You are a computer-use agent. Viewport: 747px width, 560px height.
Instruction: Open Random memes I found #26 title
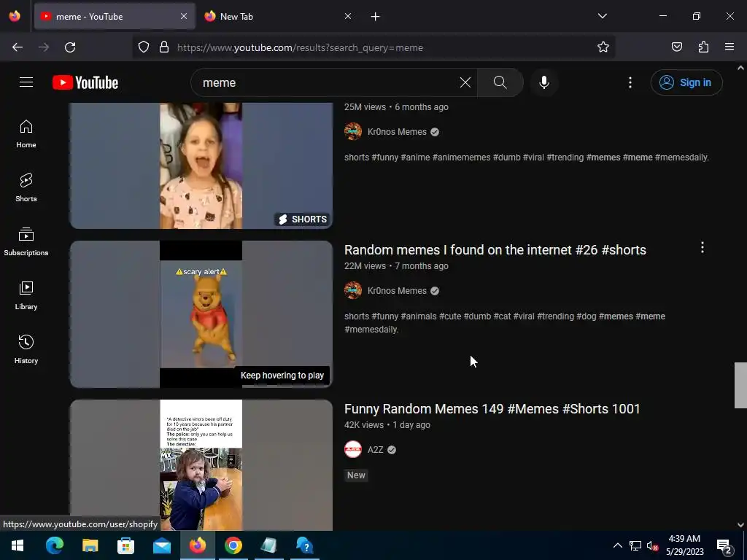(495, 250)
